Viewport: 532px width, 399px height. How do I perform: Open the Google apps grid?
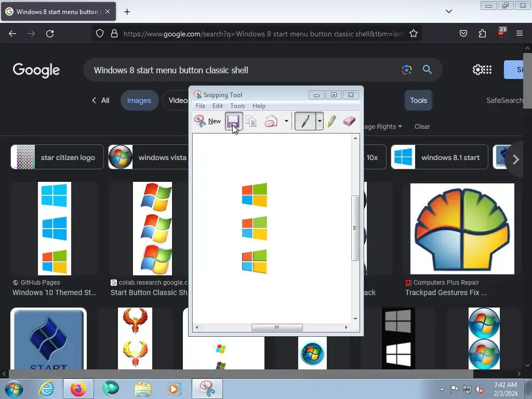[x=487, y=70]
